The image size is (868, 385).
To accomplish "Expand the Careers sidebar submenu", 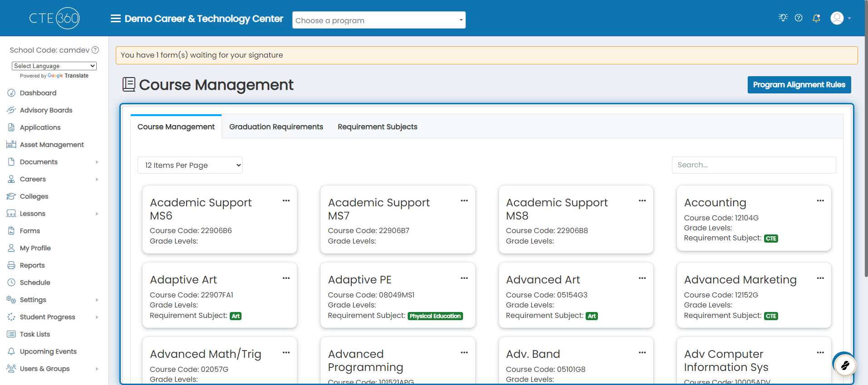I will (x=97, y=179).
